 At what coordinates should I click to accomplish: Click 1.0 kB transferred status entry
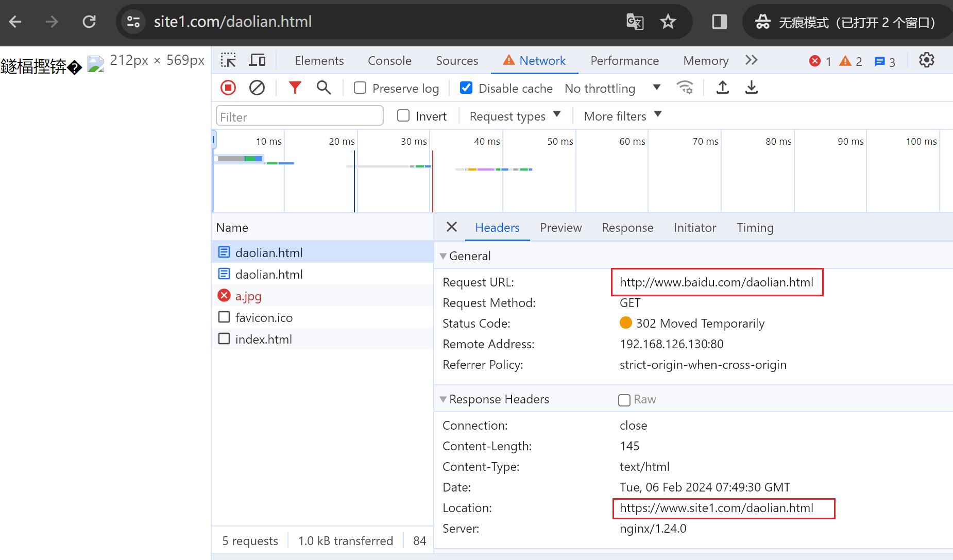[346, 541]
